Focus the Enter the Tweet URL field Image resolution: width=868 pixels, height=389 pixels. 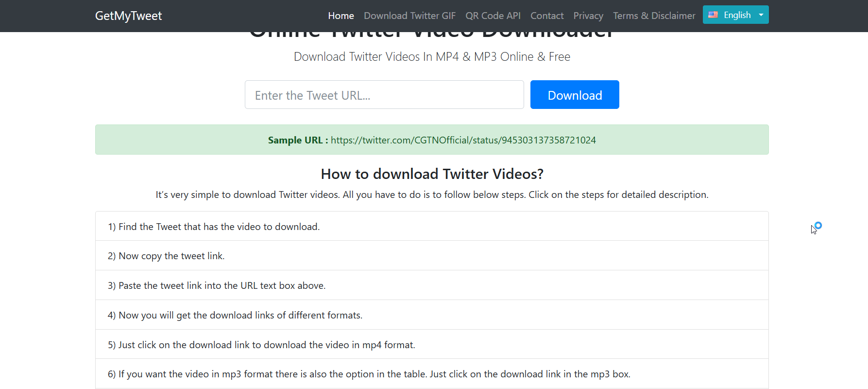[384, 95]
